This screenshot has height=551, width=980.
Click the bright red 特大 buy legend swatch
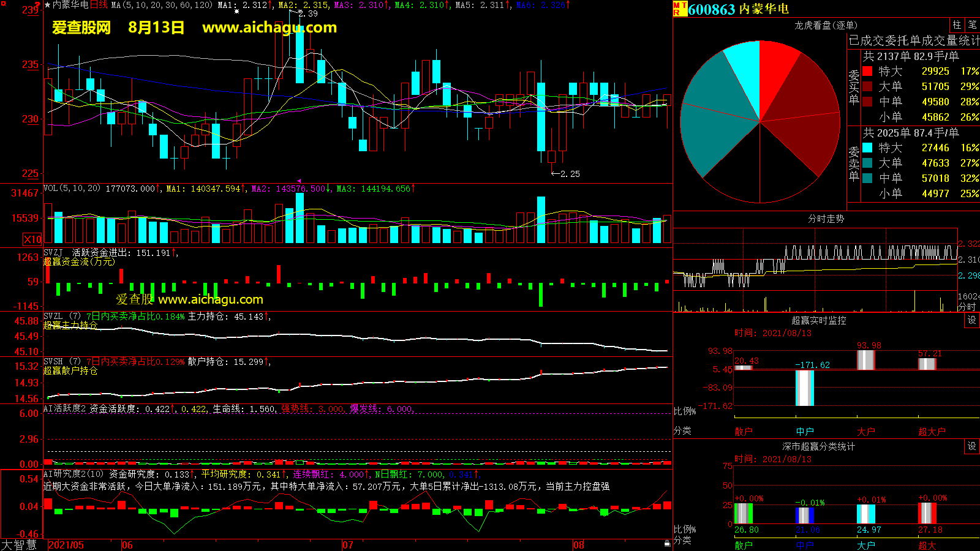(x=867, y=72)
